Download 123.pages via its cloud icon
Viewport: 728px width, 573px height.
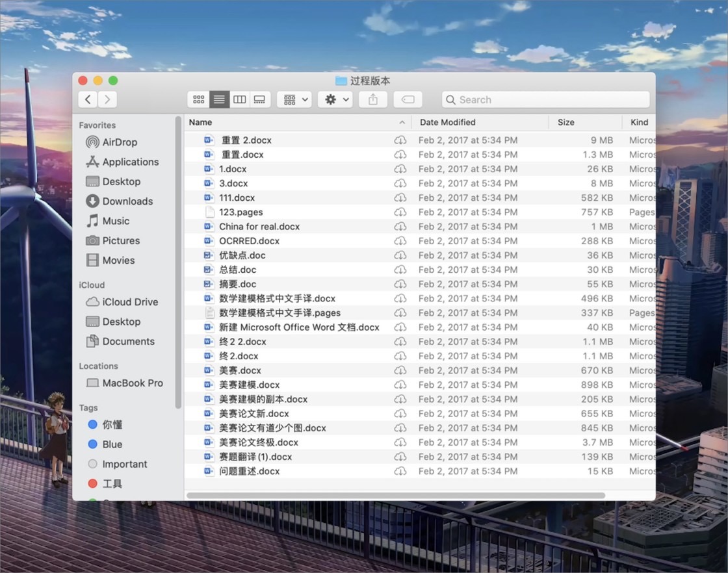[400, 212]
